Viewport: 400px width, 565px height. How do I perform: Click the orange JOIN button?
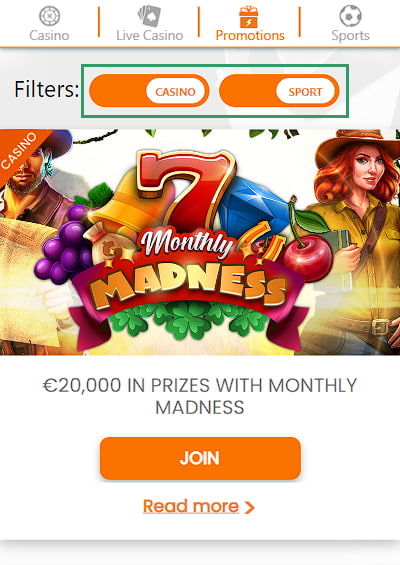click(x=200, y=458)
